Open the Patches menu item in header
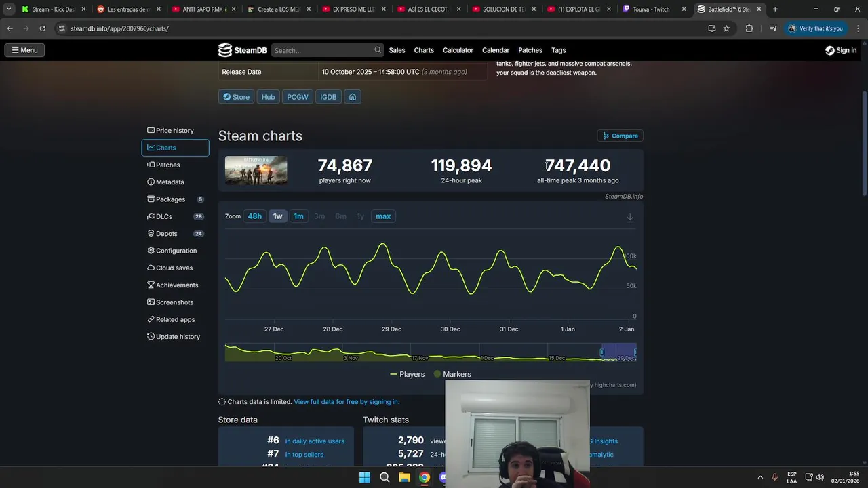The width and height of the screenshot is (868, 488). tap(530, 50)
